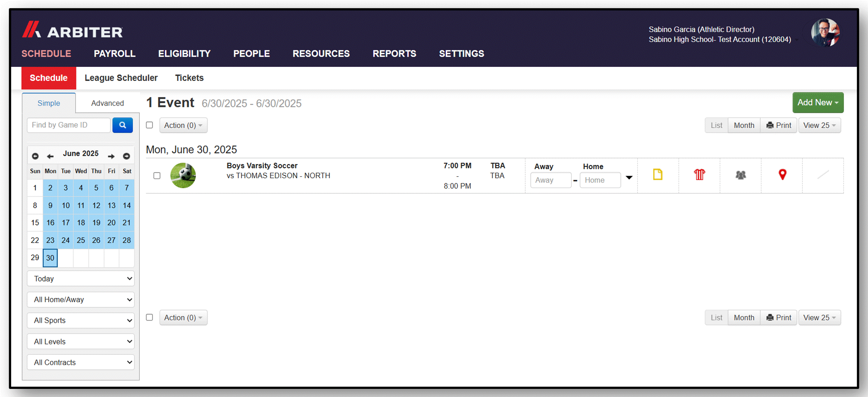The height and width of the screenshot is (397, 868).
Task: Open the bottom View 25 dropdown
Action: pos(819,318)
